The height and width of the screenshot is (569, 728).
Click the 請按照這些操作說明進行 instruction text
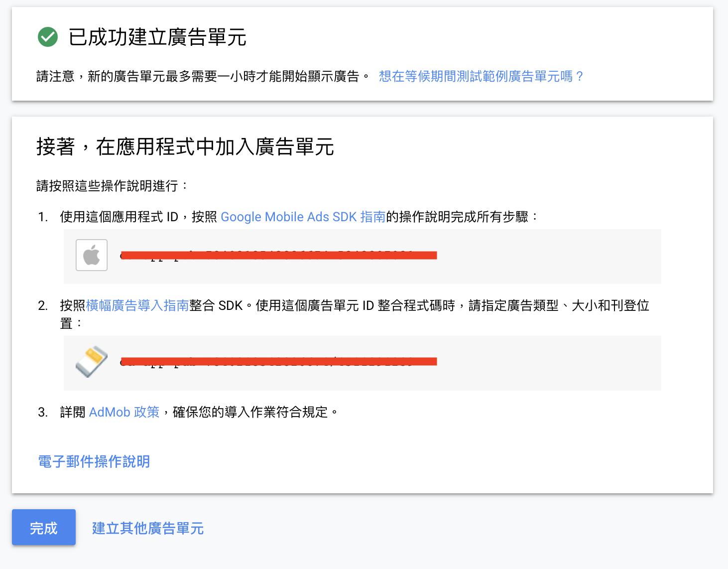113,186
